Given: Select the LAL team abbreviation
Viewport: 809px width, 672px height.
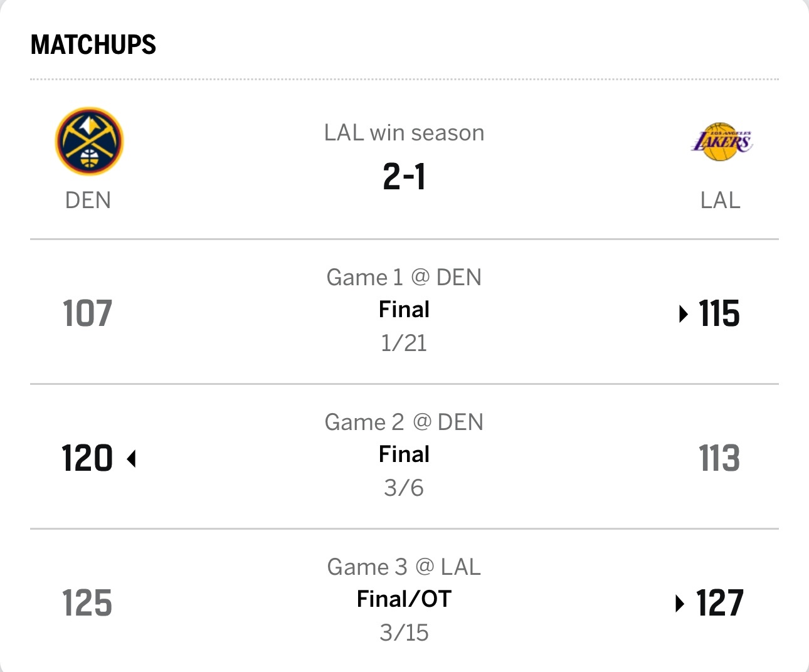Looking at the screenshot, I should point(720,201).
